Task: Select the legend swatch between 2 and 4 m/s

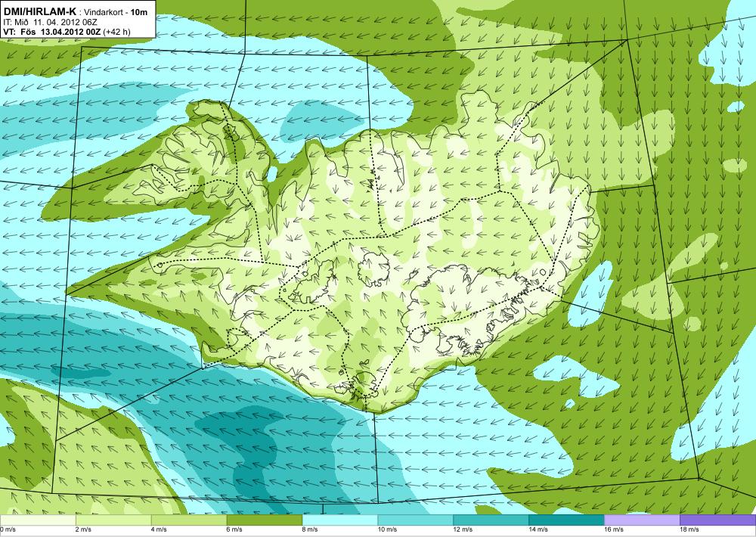Action: (113, 520)
